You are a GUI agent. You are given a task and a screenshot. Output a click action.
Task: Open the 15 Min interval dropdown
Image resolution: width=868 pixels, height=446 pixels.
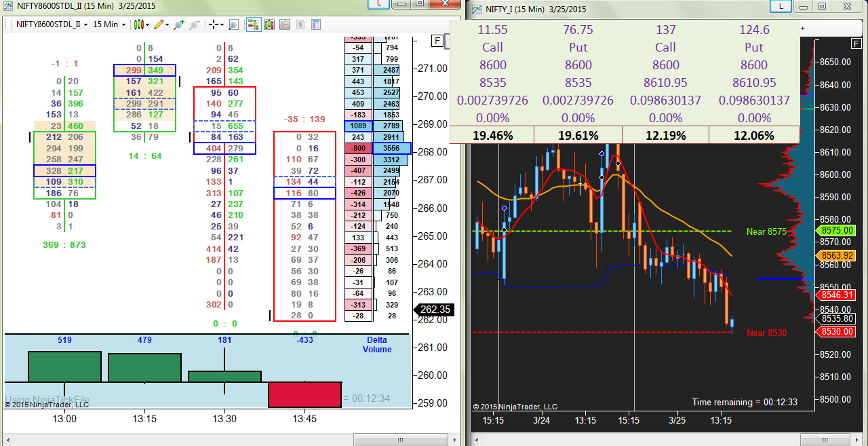click(x=108, y=24)
